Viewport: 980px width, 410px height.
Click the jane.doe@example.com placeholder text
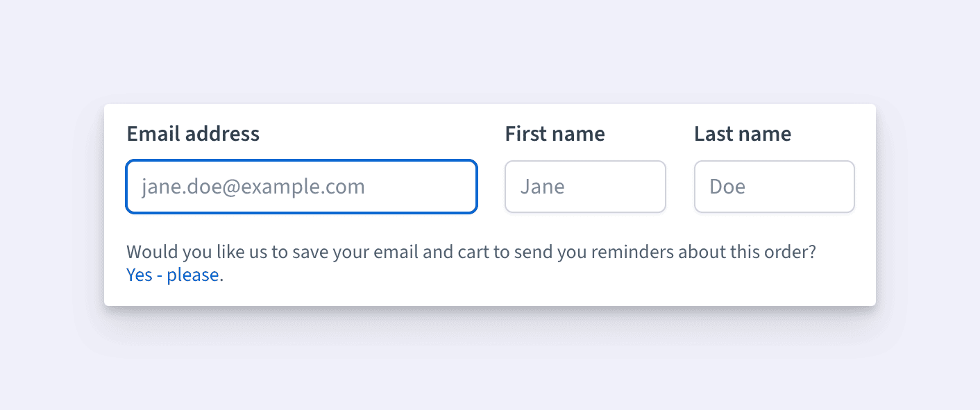[x=253, y=187]
